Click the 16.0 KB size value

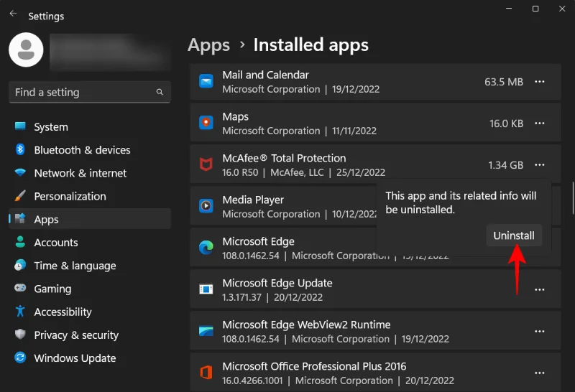point(507,123)
